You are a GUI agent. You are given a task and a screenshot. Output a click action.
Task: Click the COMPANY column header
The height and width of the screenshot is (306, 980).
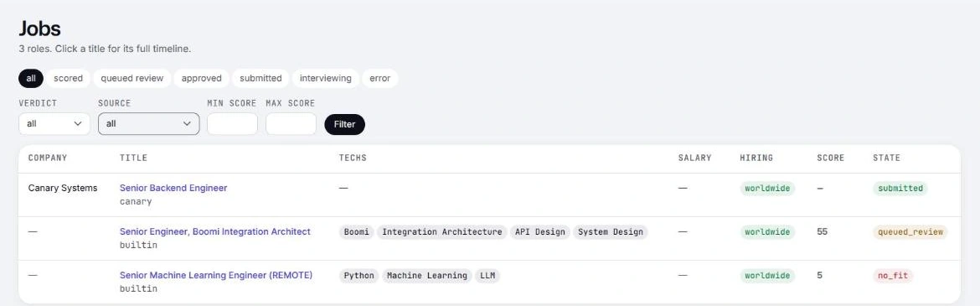coord(48,158)
